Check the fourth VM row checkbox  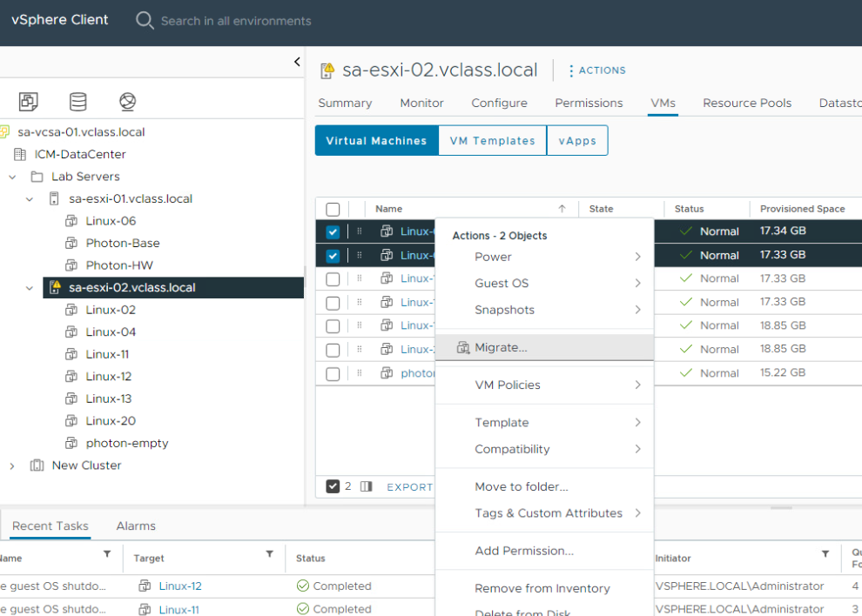pos(333,303)
